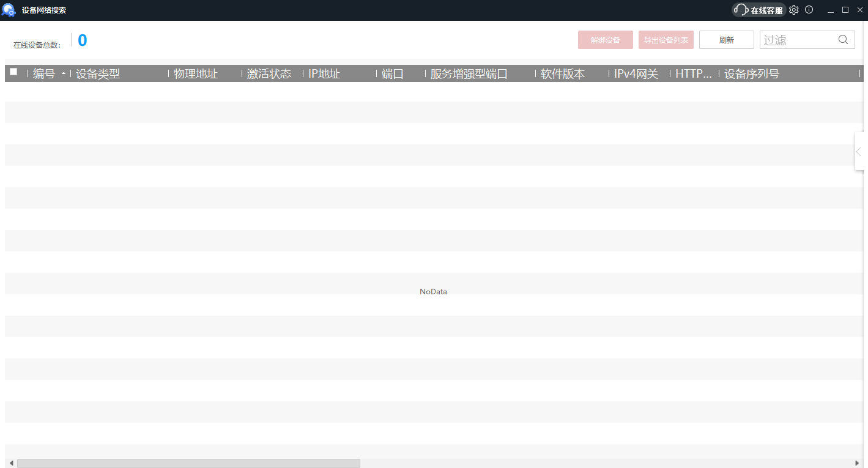868x468 pixels.
Task: Click the 设备类型 column header
Action: [98, 74]
